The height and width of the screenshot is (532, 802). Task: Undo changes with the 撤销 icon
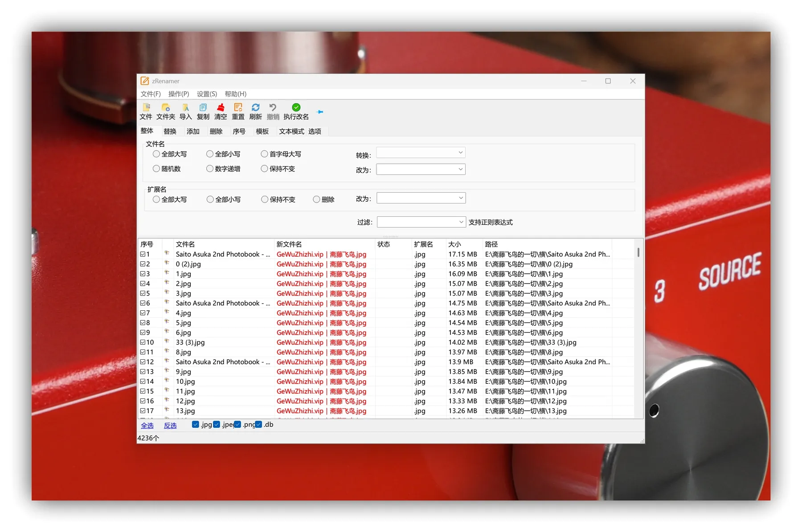pyautogui.click(x=273, y=111)
